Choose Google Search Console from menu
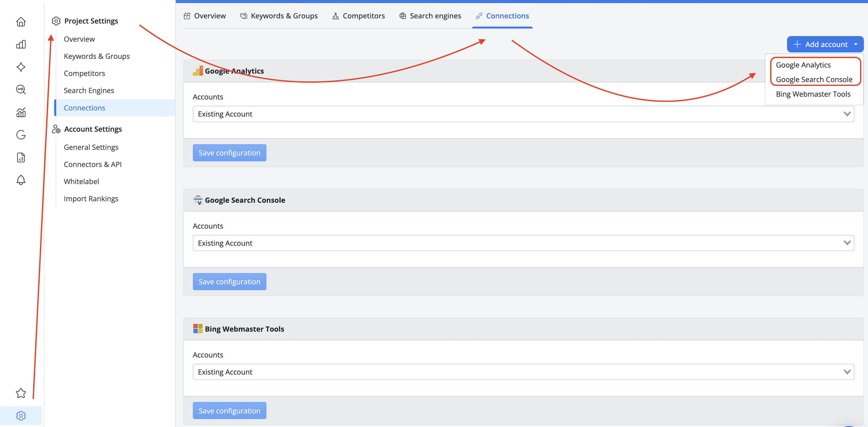 point(814,79)
